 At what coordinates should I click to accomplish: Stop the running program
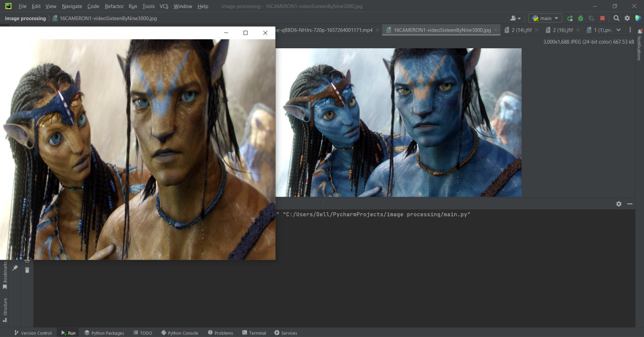pyautogui.click(x=602, y=18)
